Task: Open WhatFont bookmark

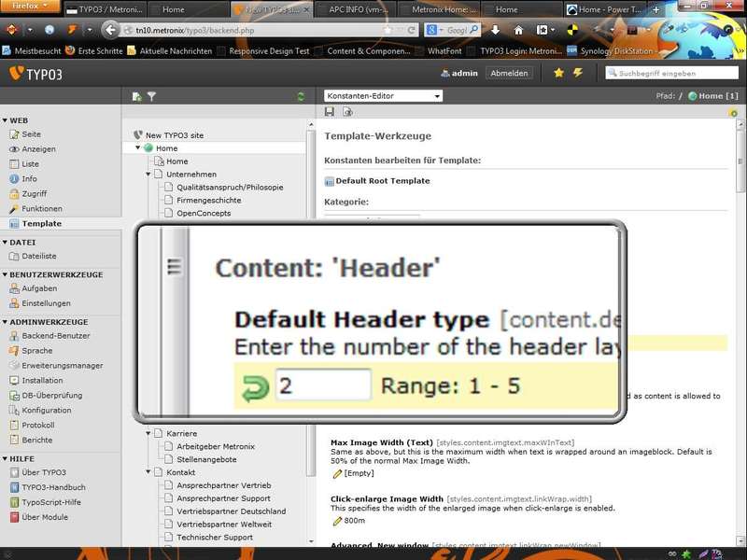Action: tap(439, 51)
